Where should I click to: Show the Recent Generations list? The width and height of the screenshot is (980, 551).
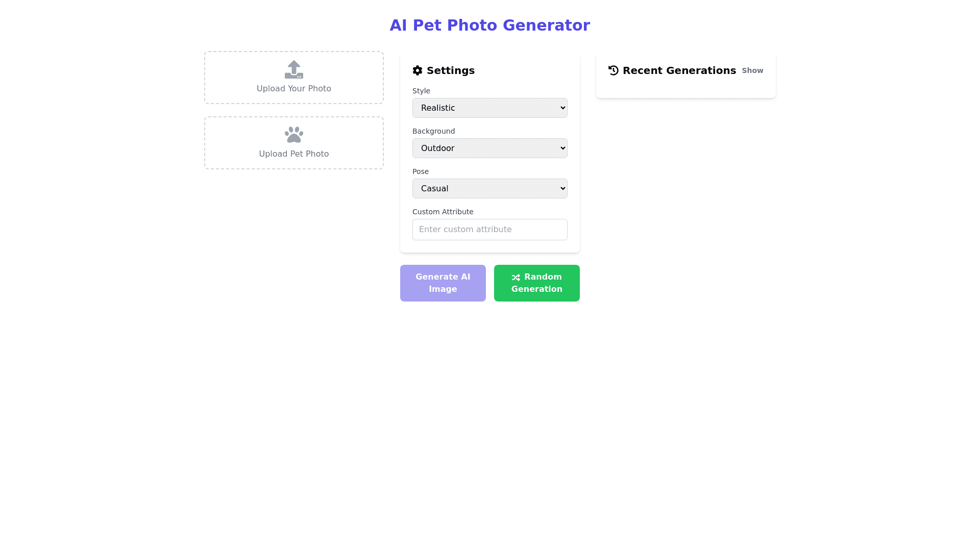coord(752,70)
